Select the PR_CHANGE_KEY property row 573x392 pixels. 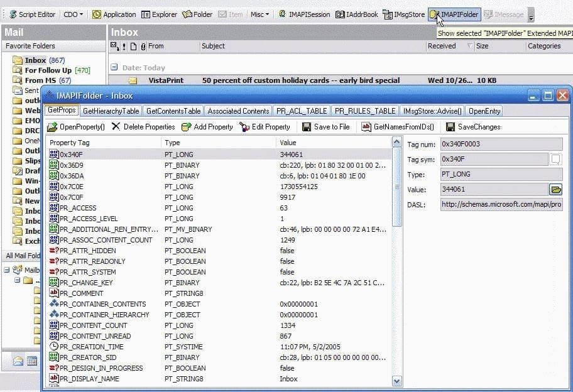(x=219, y=283)
